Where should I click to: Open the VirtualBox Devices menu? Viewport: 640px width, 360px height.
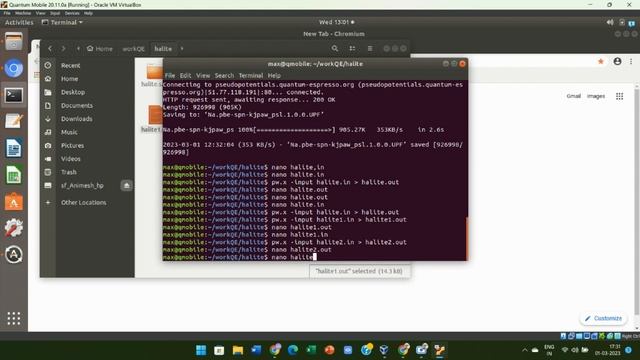[x=72, y=13]
